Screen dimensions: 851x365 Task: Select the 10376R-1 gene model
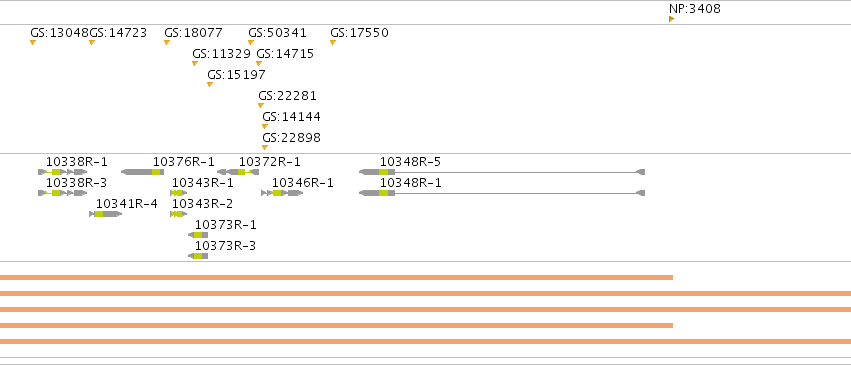coord(142,172)
